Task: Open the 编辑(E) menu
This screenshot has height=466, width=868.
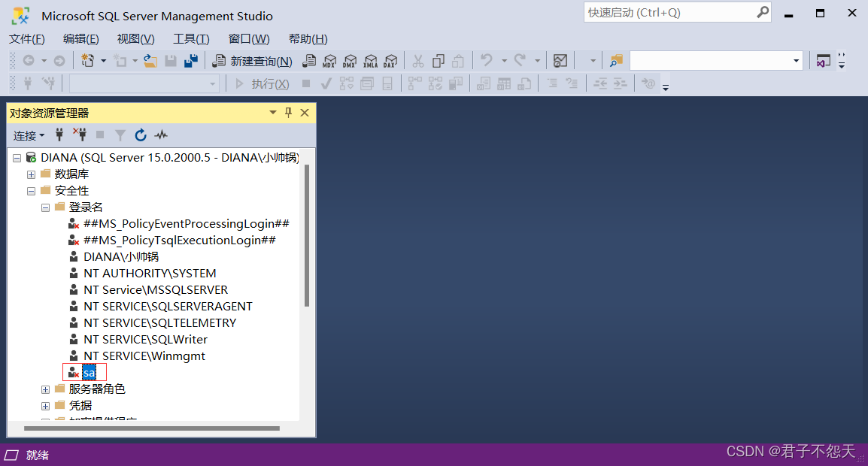Action: pyautogui.click(x=80, y=39)
